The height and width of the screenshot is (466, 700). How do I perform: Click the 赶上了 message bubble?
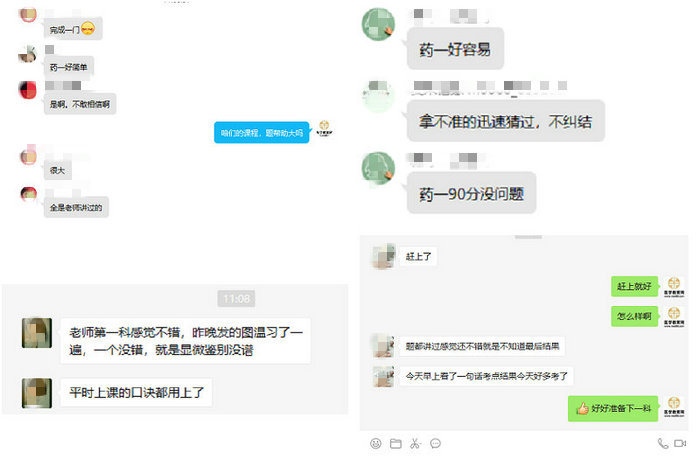click(418, 257)
